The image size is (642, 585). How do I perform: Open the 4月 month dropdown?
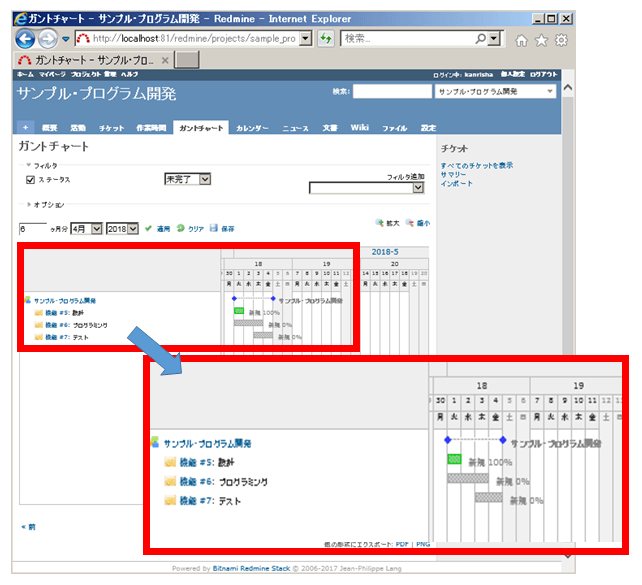coord(86,228)
